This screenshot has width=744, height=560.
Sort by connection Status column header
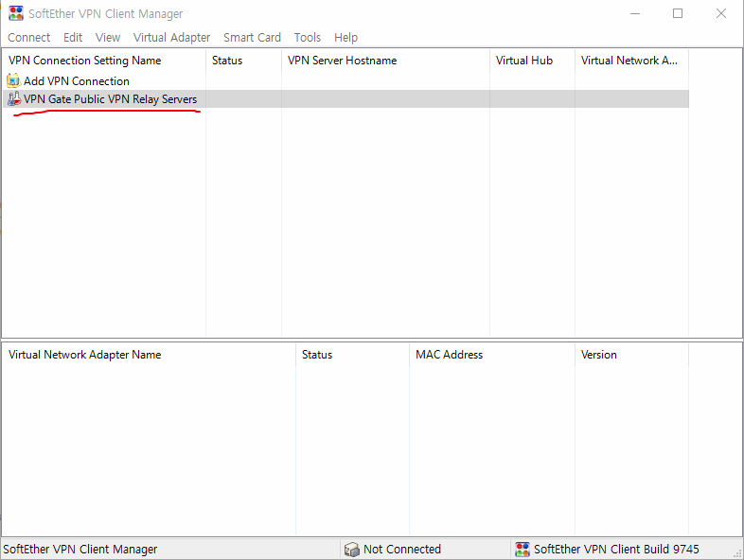tap(243, 61)
